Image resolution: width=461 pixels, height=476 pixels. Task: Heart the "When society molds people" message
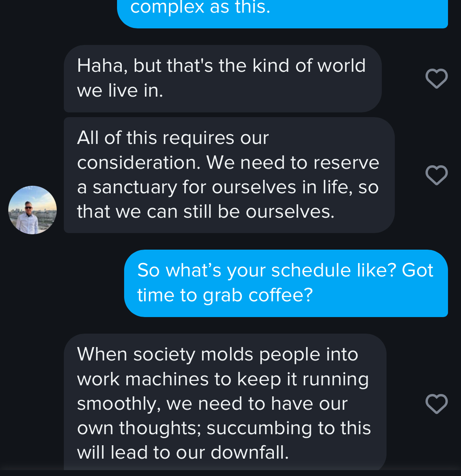pyautogui.click(x=437, y=403)
